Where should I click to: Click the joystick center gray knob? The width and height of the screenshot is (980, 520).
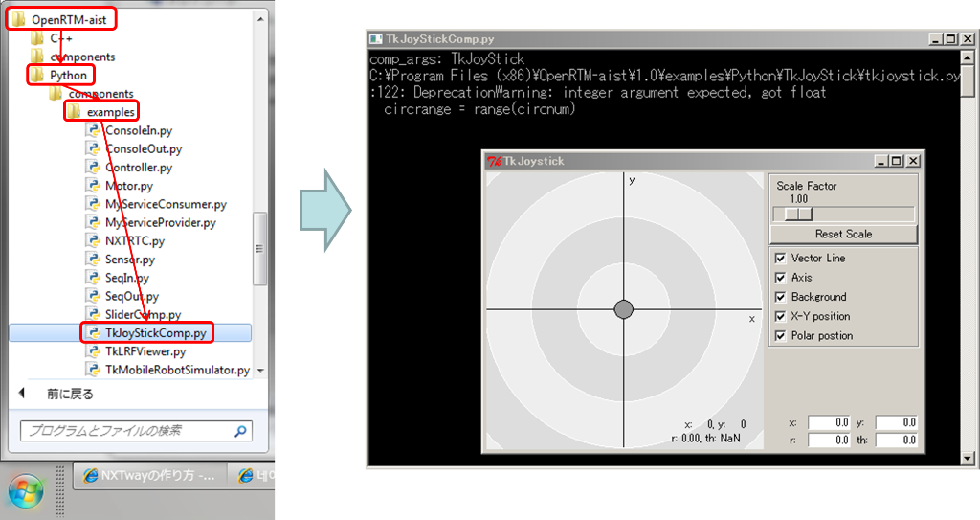[624, 309]
